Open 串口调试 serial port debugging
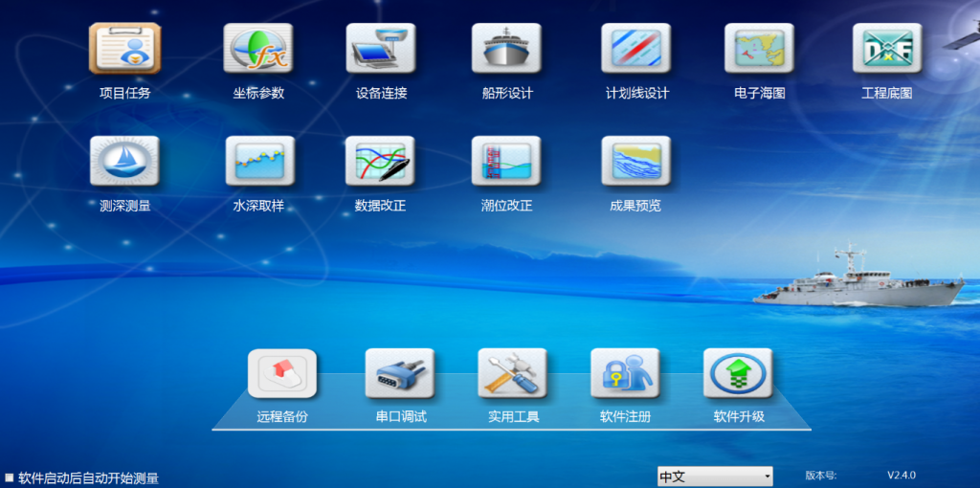The width and height of the screenshot is (980, 488). click(x=400, y=374)
